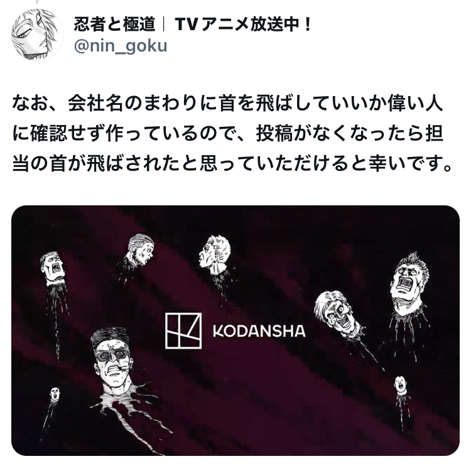This screenshot has width=471, height=476.
Task: Click the @nin_goku handle
Action: point(121,46)
